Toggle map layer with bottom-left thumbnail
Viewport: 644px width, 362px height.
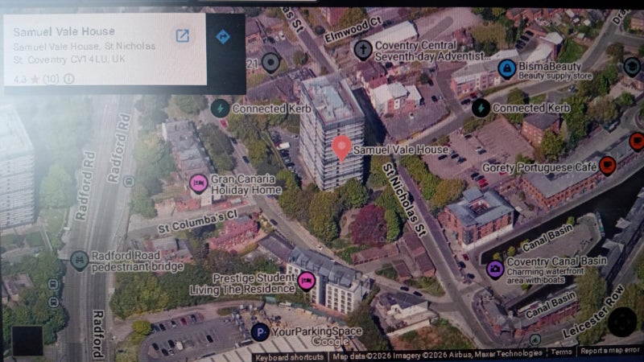(27, 339)
